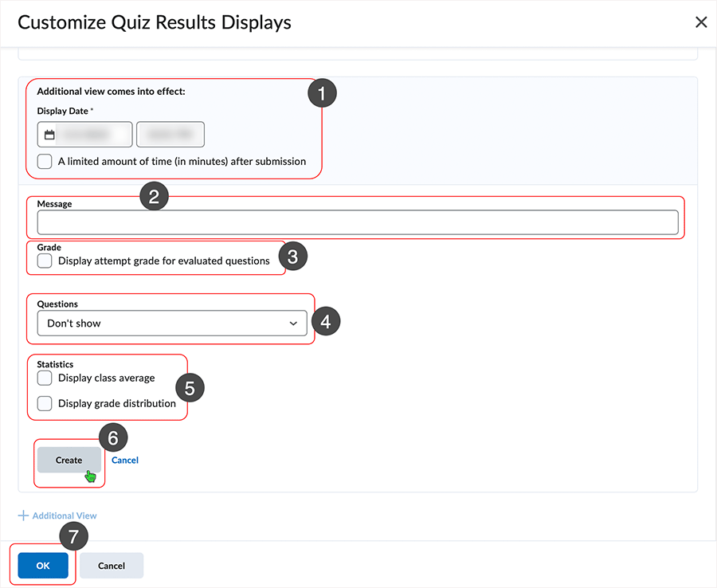
Task: Open the Questions "Don't show" dropdown
Action: [x=172, y=323]
